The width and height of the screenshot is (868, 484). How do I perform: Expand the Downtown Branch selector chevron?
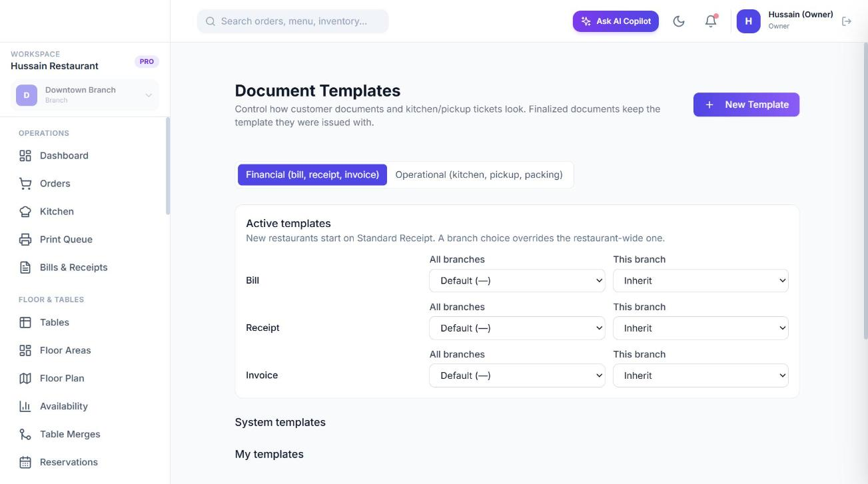[149, 95]
